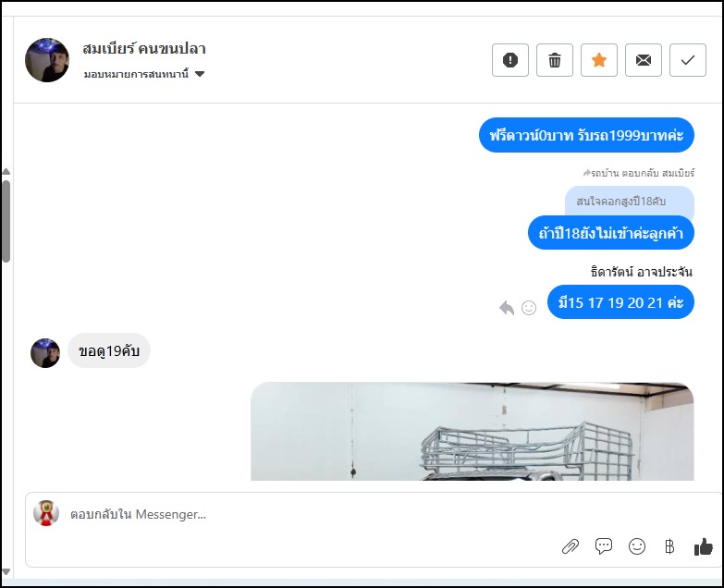Image resolution: width=724 pixels, height=588 pixels.
Task: Open มอบหมายการสนทนานี้ assignment label
Action: click(x=136, y=74)
